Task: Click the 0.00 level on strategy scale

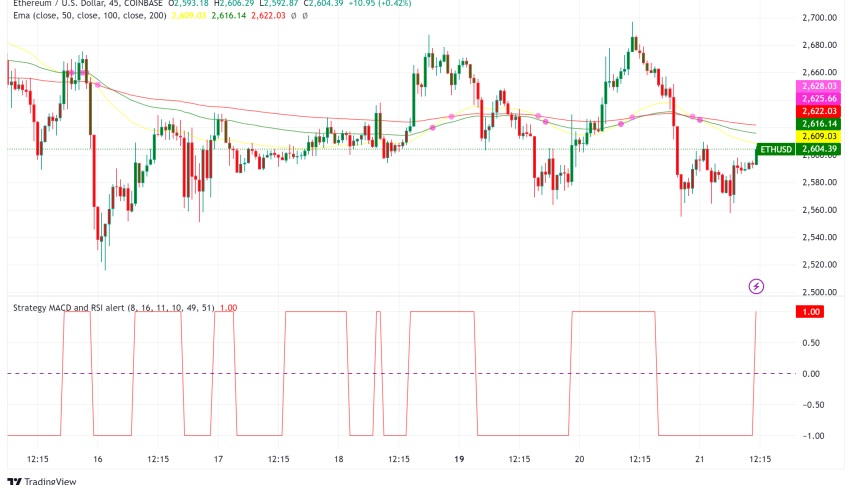Action: coord(811,374)
